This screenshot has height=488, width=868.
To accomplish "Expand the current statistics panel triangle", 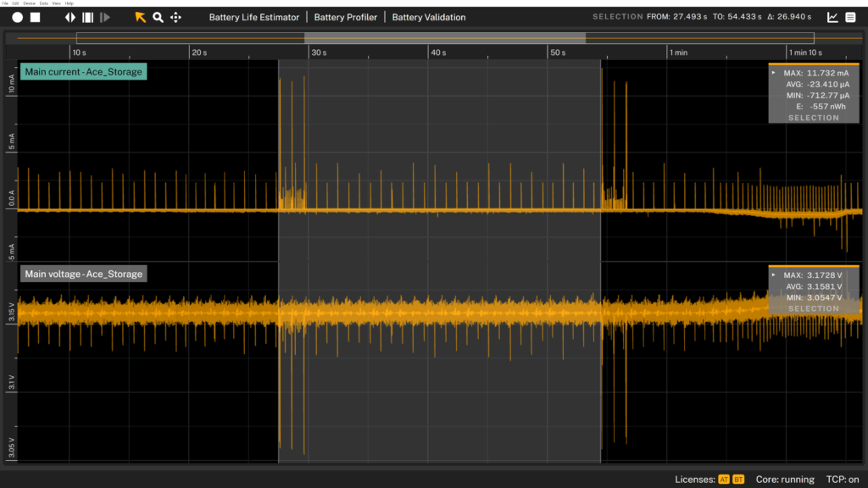I will pyautogui.click(x=774, y=73).
